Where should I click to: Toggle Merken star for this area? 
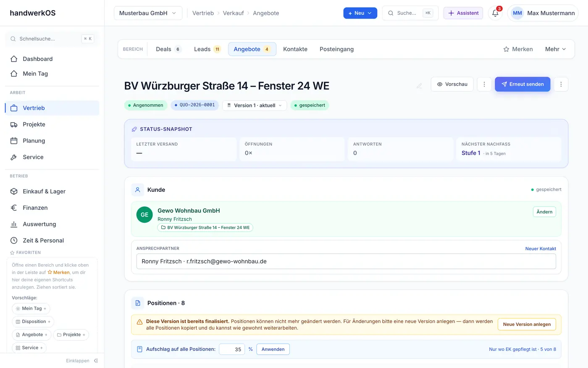[x=518, y=49]
